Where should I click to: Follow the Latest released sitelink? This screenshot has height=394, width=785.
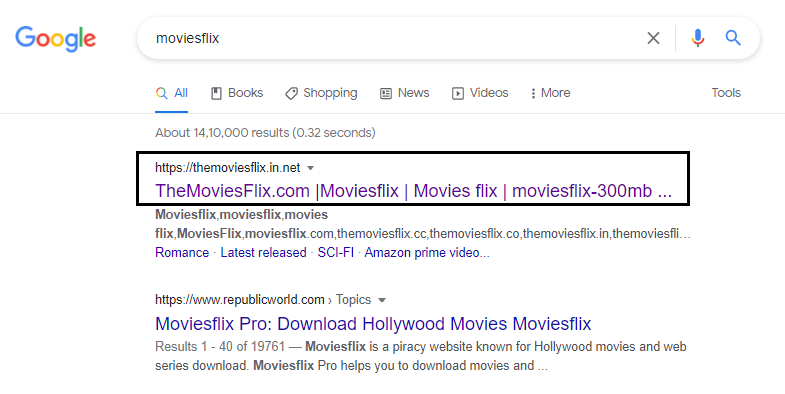pos(263,252)
